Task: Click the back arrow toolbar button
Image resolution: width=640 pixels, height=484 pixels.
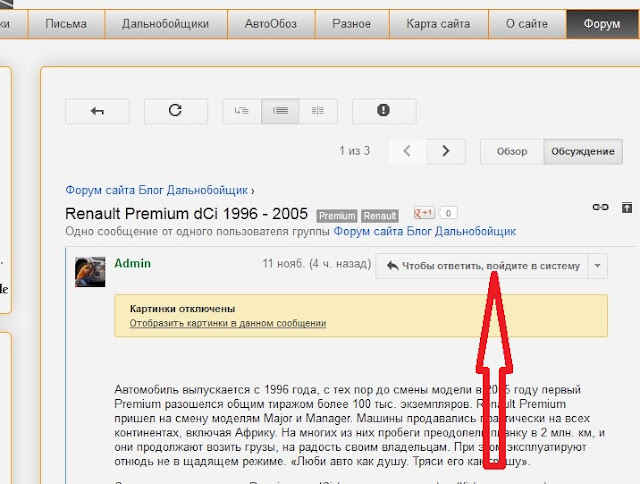Action: (x=97, y=111)
